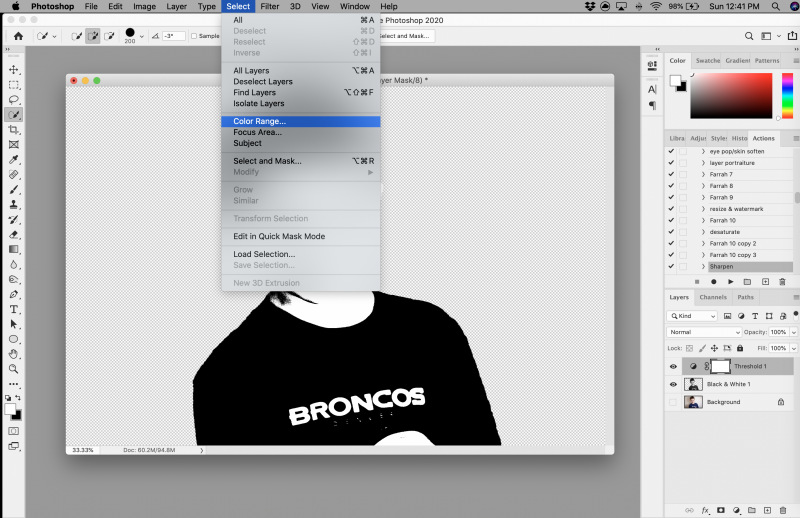Open the Filter menu
This screenshot has width=800, height=518.
pos(269,6)
